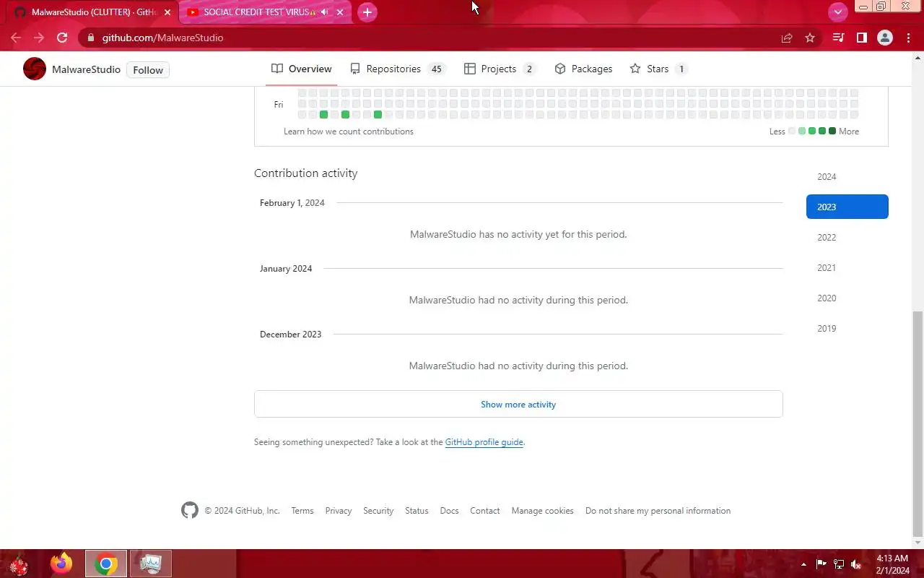Select year 2024 in contribution filter
924x578 pixels.
(x=847, y=176)
